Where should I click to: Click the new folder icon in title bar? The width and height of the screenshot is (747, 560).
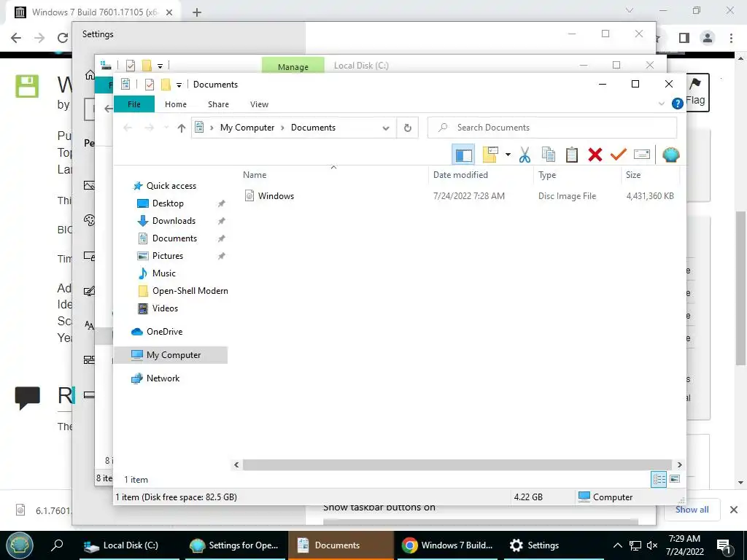point(166,85)
